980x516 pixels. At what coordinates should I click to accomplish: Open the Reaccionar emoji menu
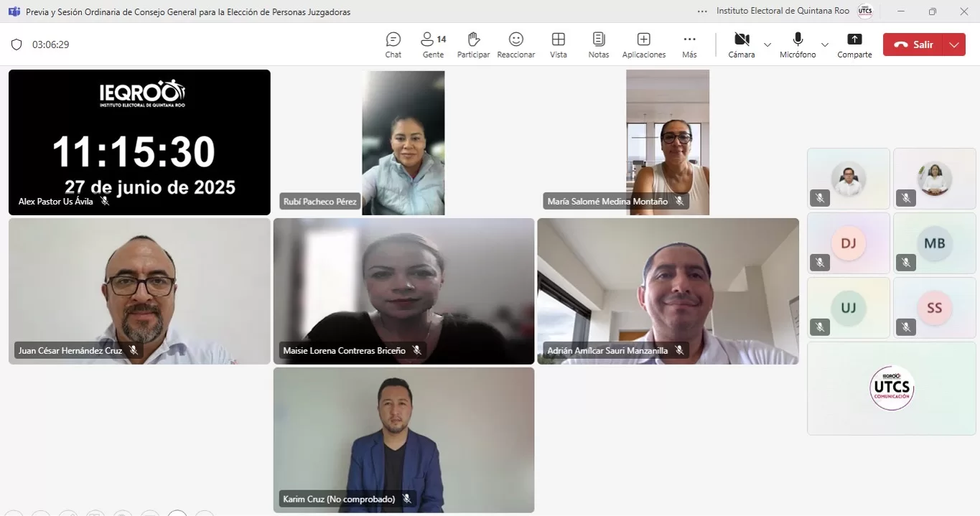click(x=515, y=44)
